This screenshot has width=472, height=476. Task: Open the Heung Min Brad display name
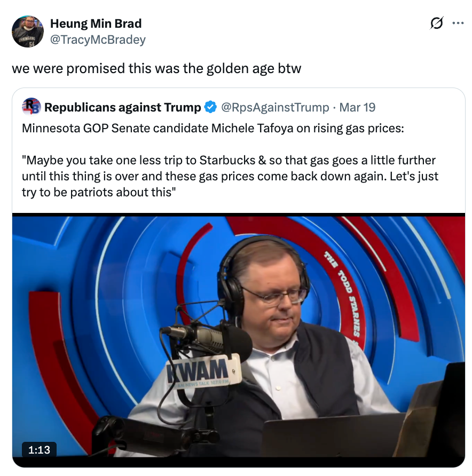(96, 24)
